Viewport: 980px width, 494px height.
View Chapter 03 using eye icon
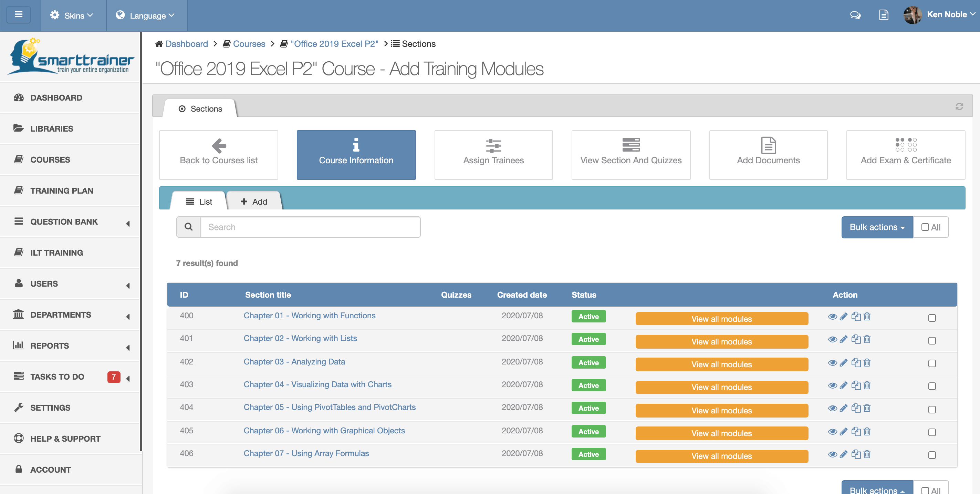(832, 363)
